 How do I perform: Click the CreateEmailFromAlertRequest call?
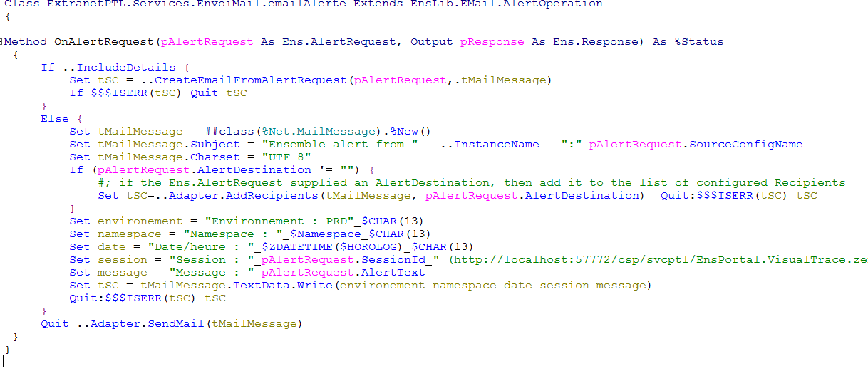[249, 80]
